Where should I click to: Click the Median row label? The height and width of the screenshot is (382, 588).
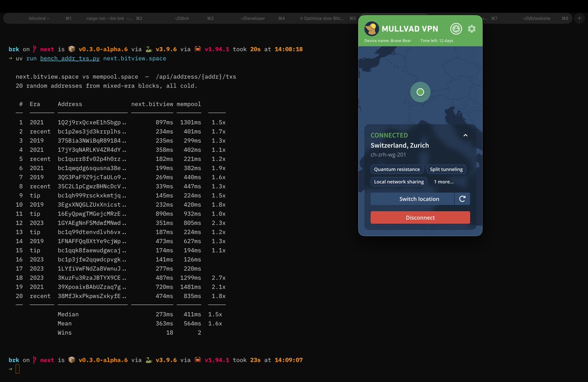click(68, 314)
